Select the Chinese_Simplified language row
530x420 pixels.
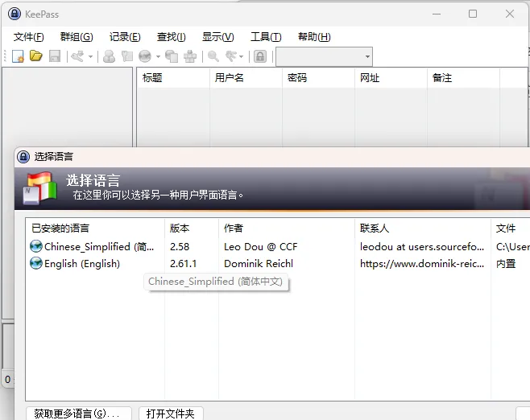coord(278,247)
